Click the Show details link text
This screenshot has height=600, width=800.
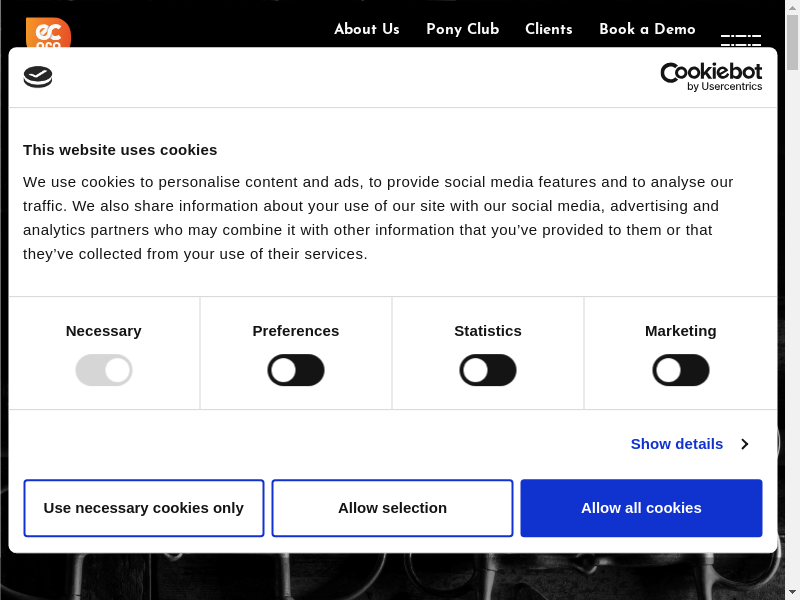pos(676,444)
